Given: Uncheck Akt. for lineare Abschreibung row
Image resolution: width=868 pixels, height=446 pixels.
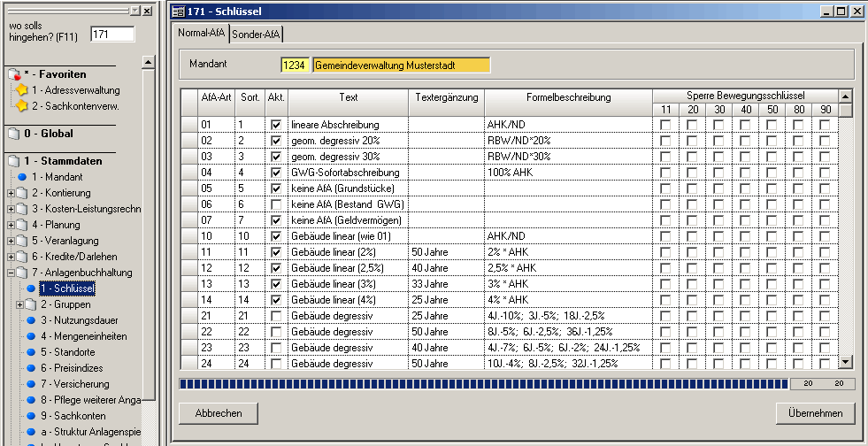Looking at the screenshot, I should pos(276,125).
